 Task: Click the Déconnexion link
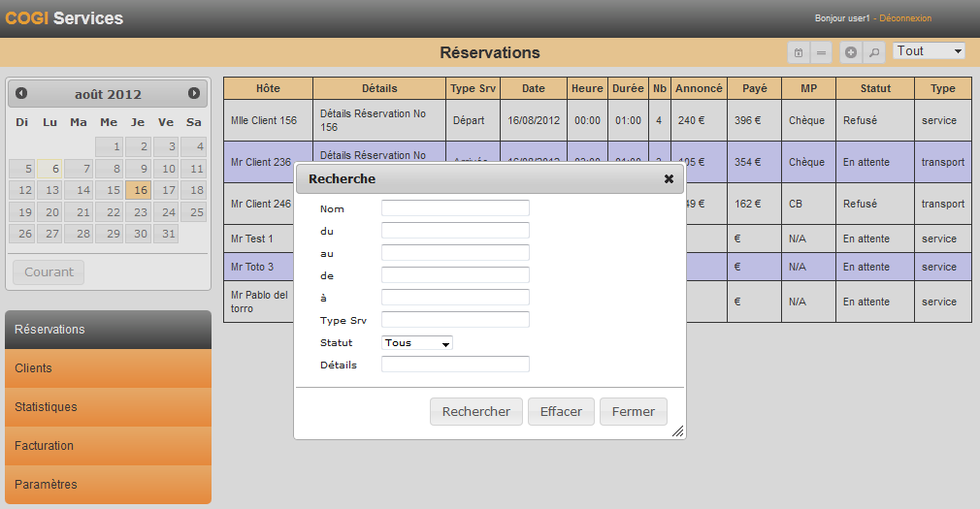click(x=904, y=18)
